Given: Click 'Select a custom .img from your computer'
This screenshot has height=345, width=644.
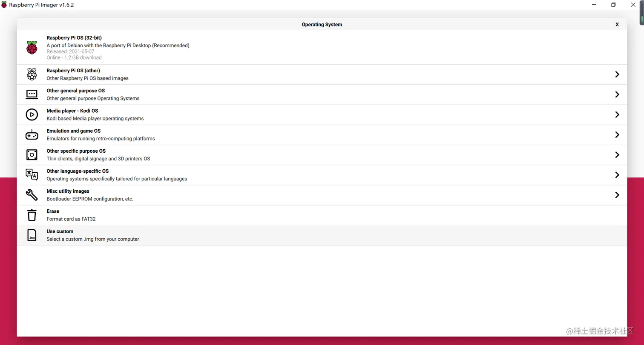Looking at the screenshot, I should 93,239.
